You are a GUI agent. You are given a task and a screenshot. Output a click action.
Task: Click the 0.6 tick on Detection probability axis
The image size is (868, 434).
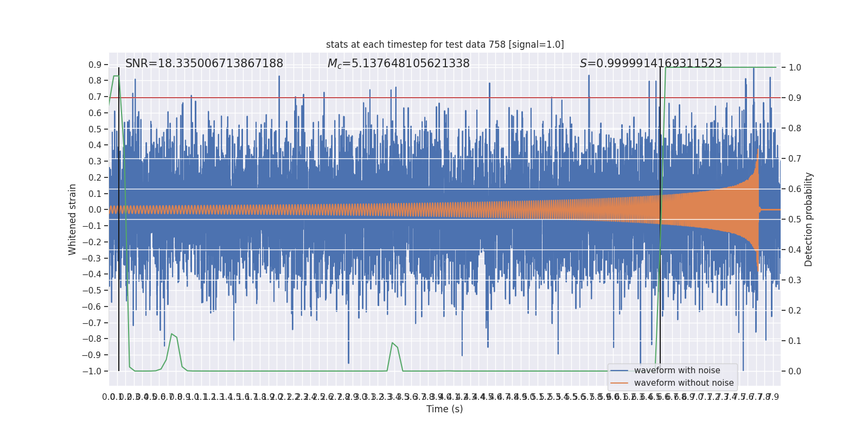(795, 189)
